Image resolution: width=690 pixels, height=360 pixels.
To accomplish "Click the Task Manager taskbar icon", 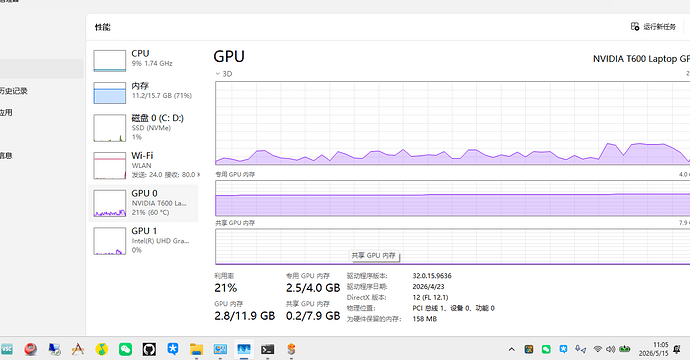I will point(244,349).
